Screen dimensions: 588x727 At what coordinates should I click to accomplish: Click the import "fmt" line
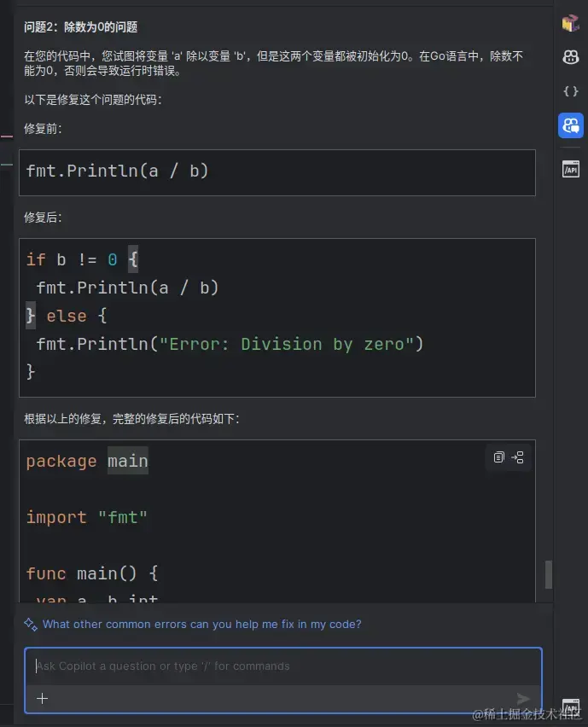[87, 517]
